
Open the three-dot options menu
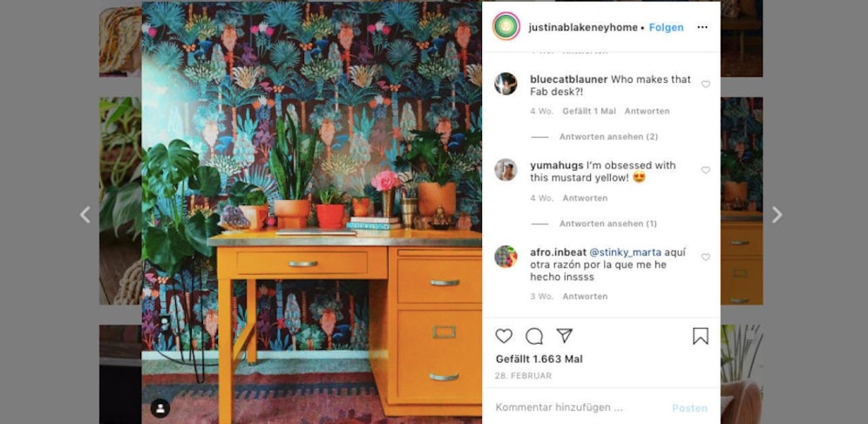[x=702, y=27]
